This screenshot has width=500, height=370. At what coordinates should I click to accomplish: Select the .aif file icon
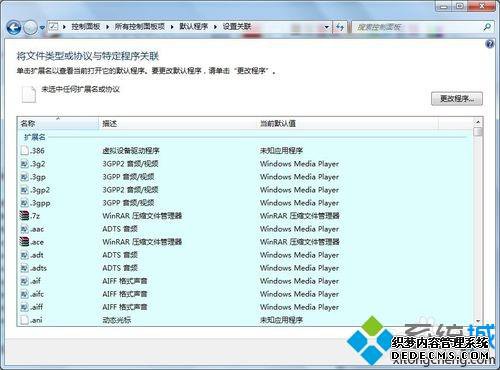pyautogui.click(x=24, y=281)
